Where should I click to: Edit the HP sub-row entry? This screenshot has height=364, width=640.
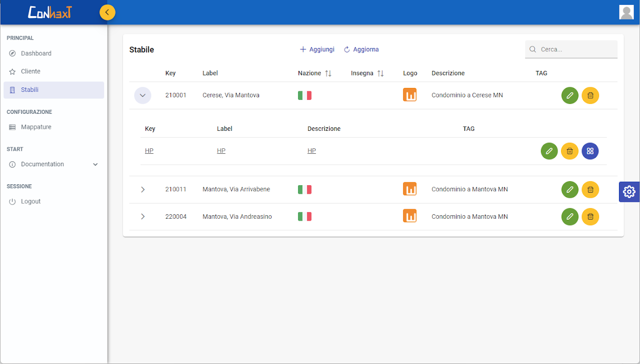[549, 151]
